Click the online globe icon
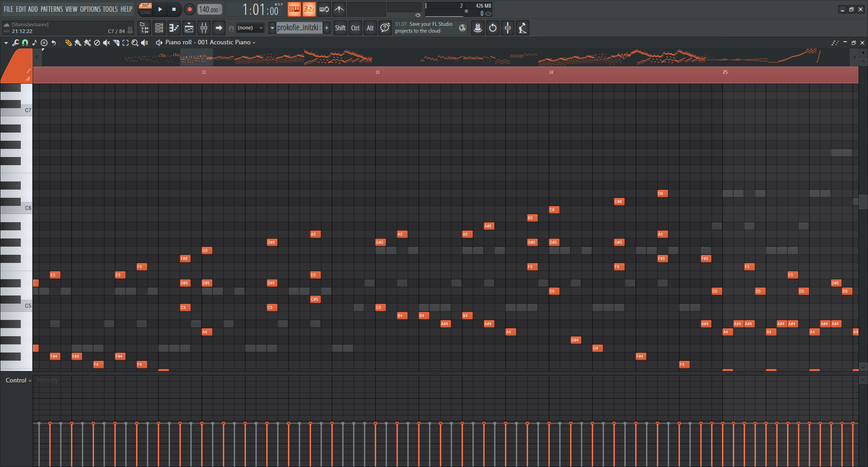This screenshot has height=467, width=868. [x=462, y=28]
